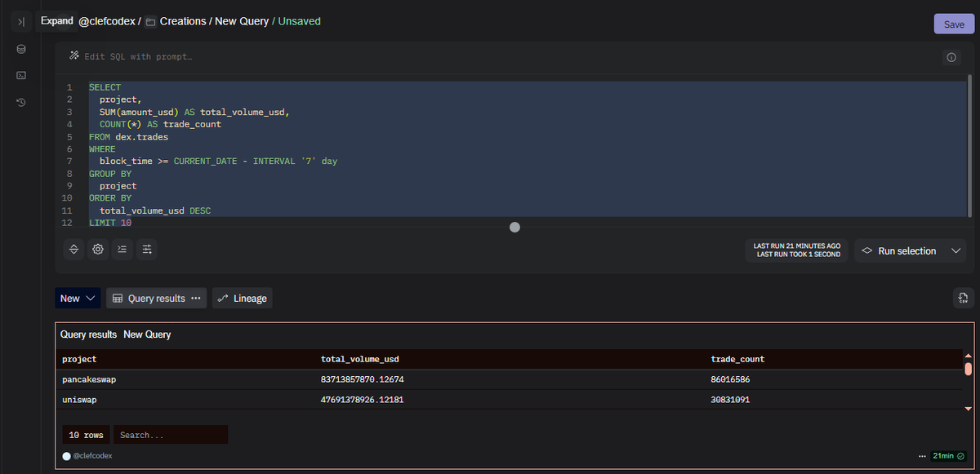
Task: Open the query history clock icon
Action: (21, 102)
